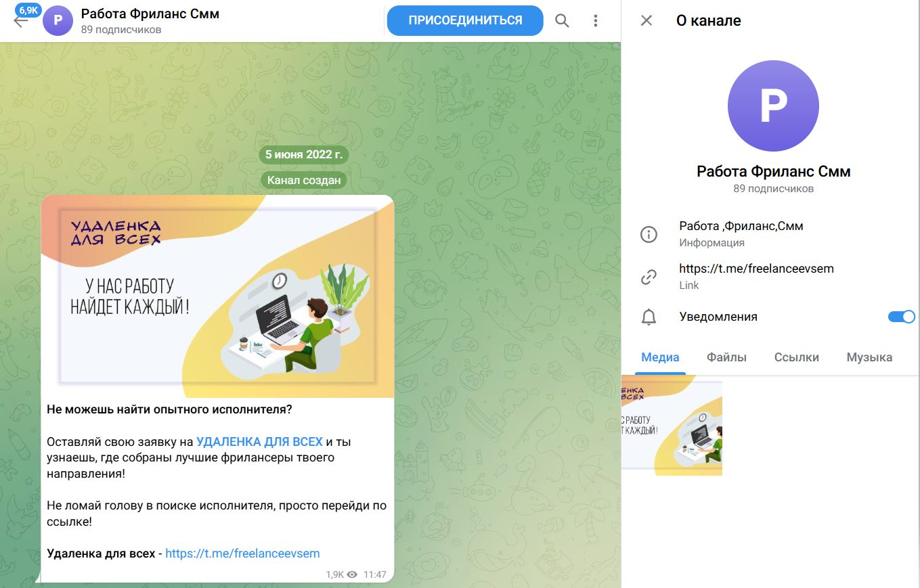920x588 pixels.
Task: Open the three-dot more options menu
Action: [596, 20]
